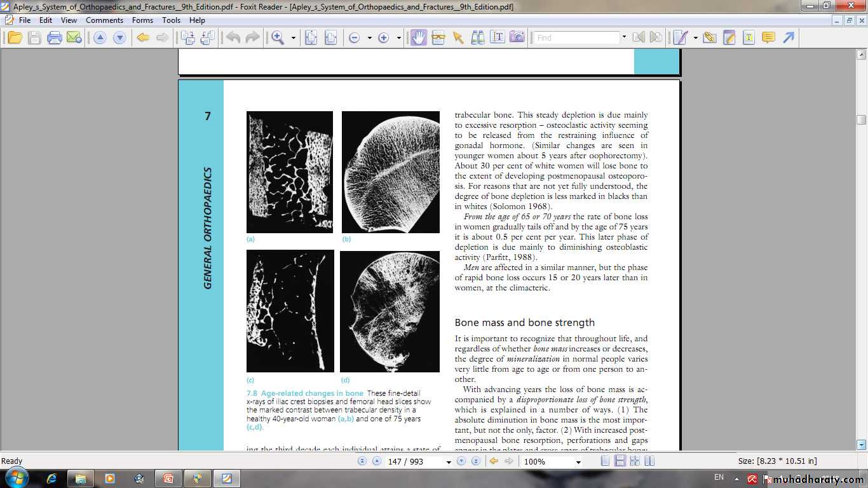Viewport: 868px width, 488px height.
Task: Select the Hand tool
Action: (418, 38)
